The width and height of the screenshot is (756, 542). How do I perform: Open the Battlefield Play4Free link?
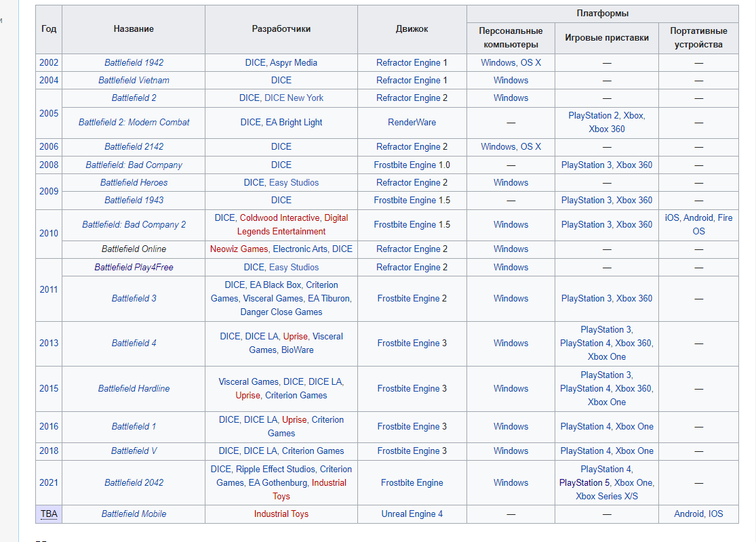pyautogui.click(x=134, y=268)
